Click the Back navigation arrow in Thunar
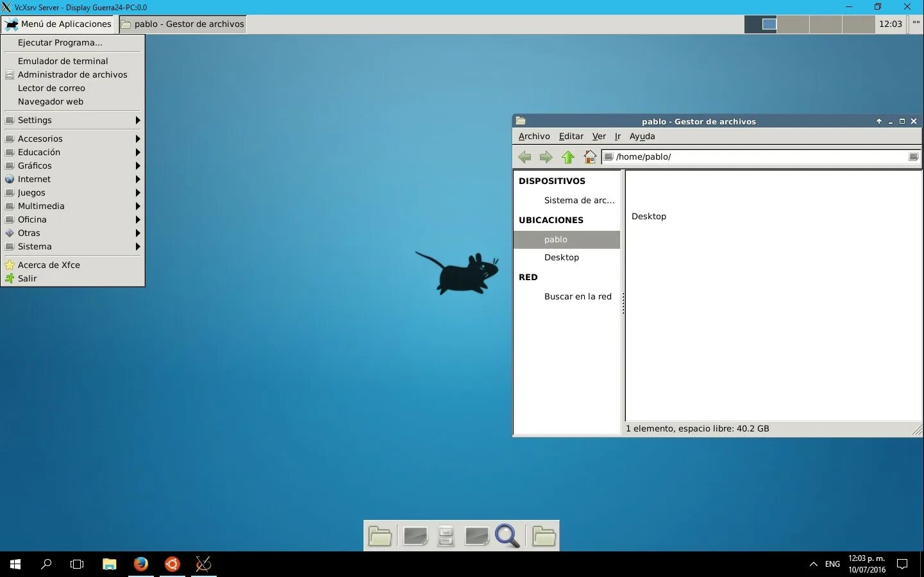Viewport: 924px width, 577px height. click(x=525, y=156)
